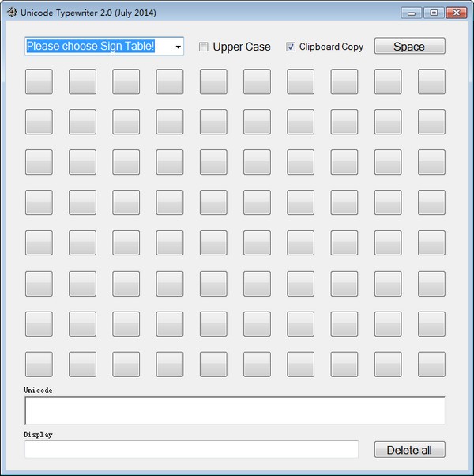Open the 'Please choose Sign Table!' dropdown
474x476 pixels.
tap(104, 47)
